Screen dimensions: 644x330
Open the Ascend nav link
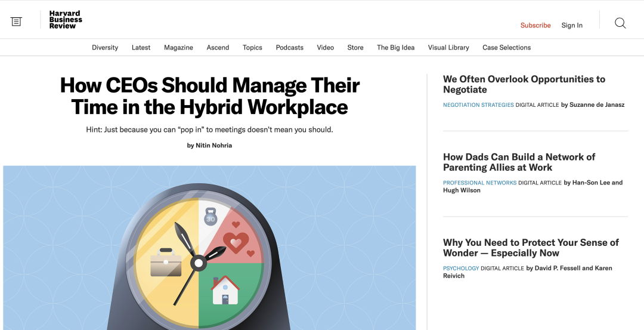(x=218, y=47)
